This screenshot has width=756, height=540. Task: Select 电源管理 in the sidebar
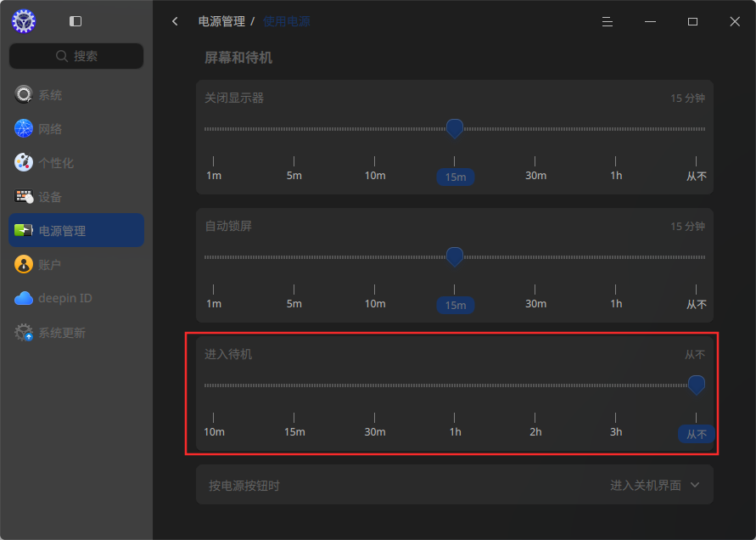(x=76, y=230)
